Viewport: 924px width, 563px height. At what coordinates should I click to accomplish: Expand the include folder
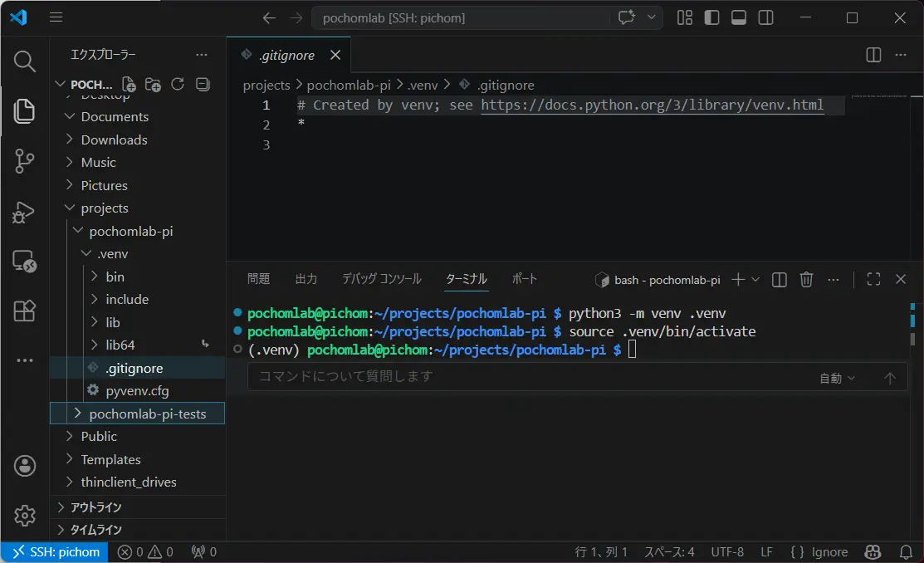point(95,299)
